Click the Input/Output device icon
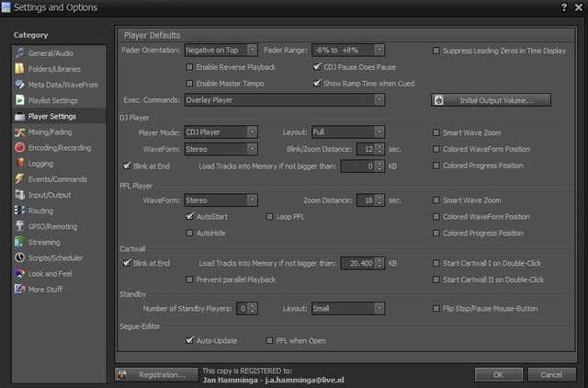This screenshot has width=588, height=388. click(19, 195)
